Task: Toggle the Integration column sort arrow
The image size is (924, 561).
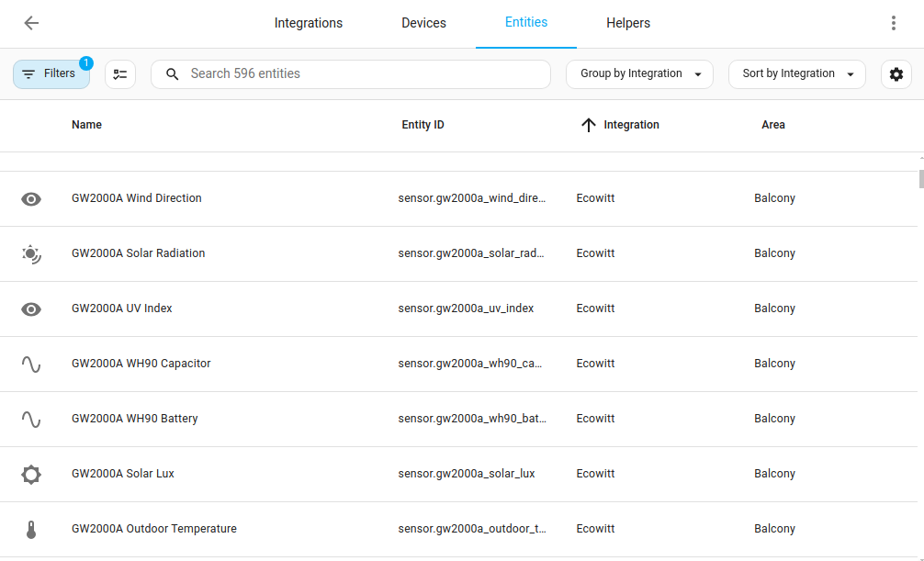Action: tap(588, 125)
